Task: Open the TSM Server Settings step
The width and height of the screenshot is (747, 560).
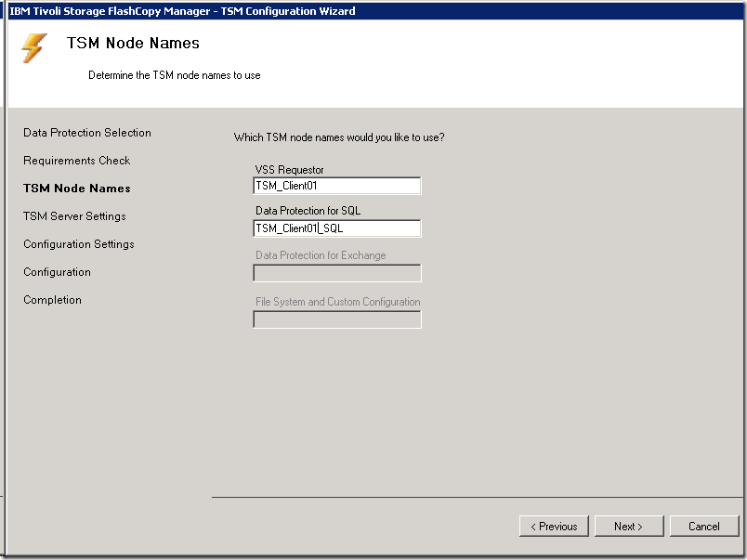Action: (x=74, y=216)
